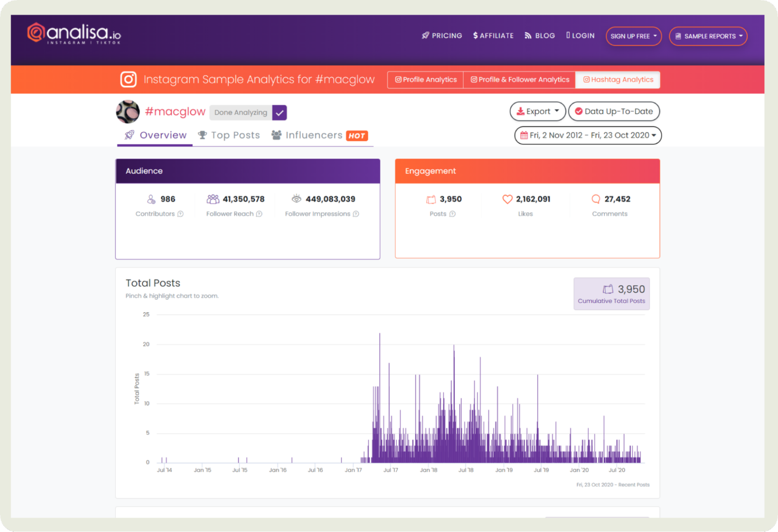The width and height of the screenshot is (778, 532).
Task: Click the Data Up-To-Date button
Action: coord(614,112)
